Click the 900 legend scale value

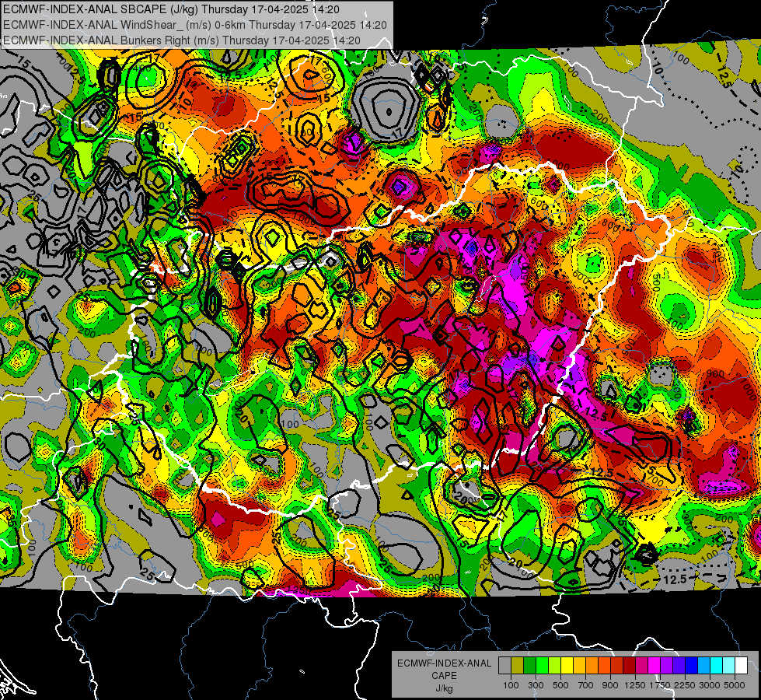click(x=610, y=685)
